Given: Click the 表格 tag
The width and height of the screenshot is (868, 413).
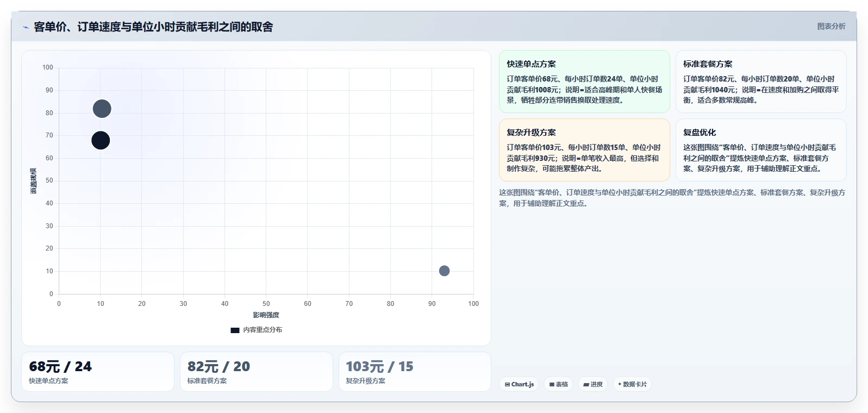Looking at the screenshot, I should pos(558,384).
